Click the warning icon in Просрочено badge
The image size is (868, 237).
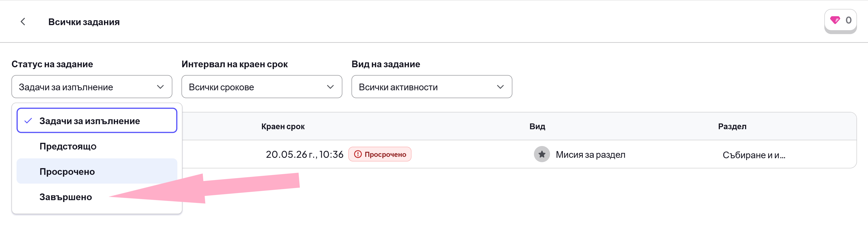357,154
